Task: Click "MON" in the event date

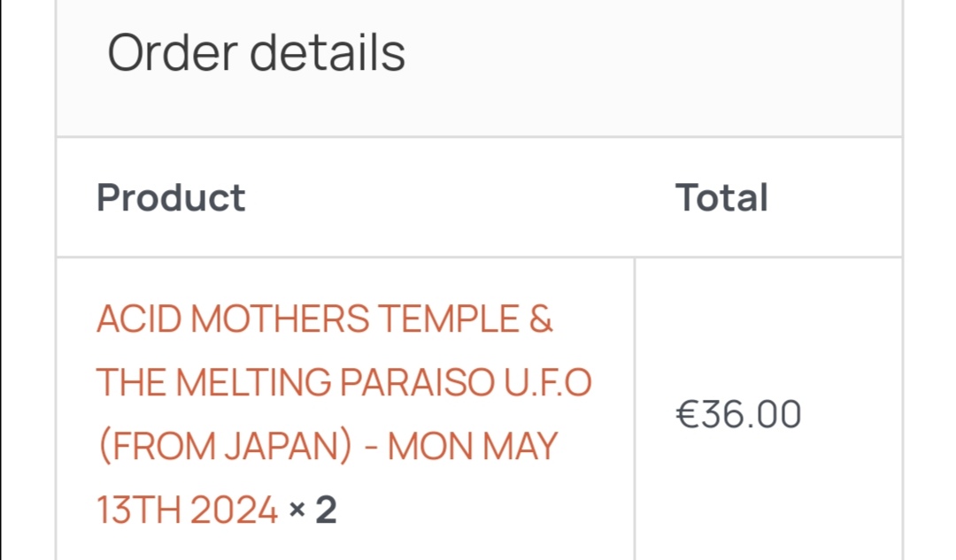Action: (433, 446)
